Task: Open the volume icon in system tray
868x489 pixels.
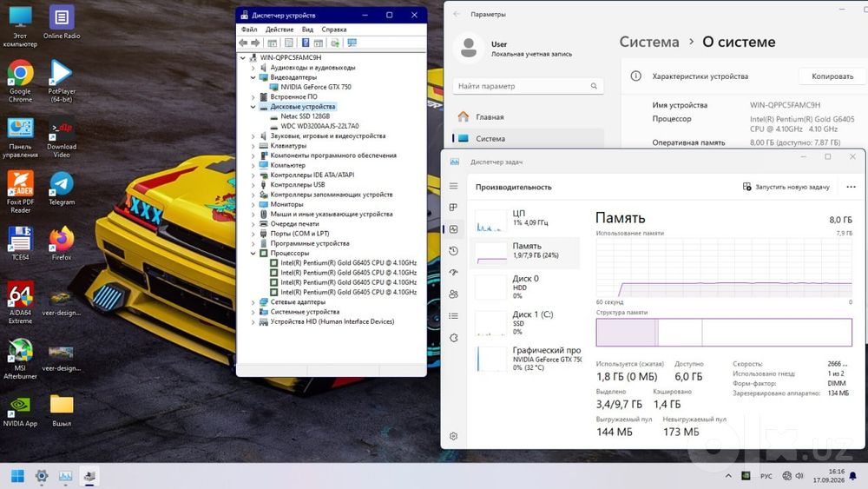Action: coord(799,476)
